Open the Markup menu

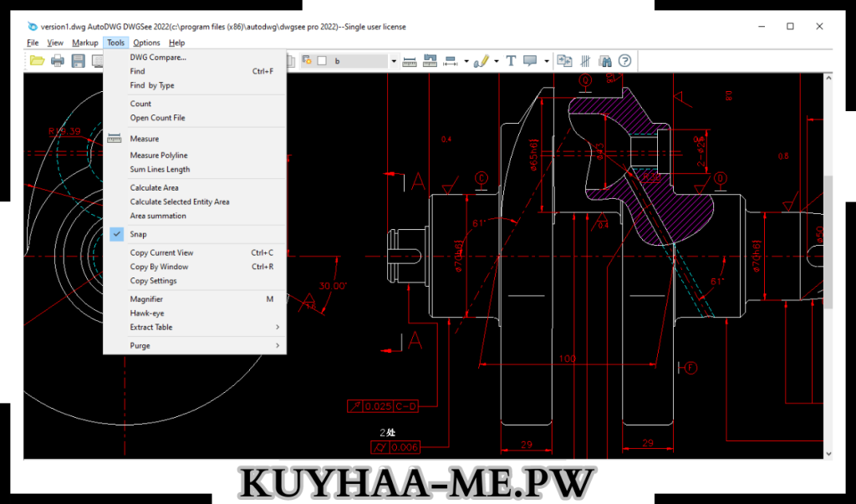[85, 43]
